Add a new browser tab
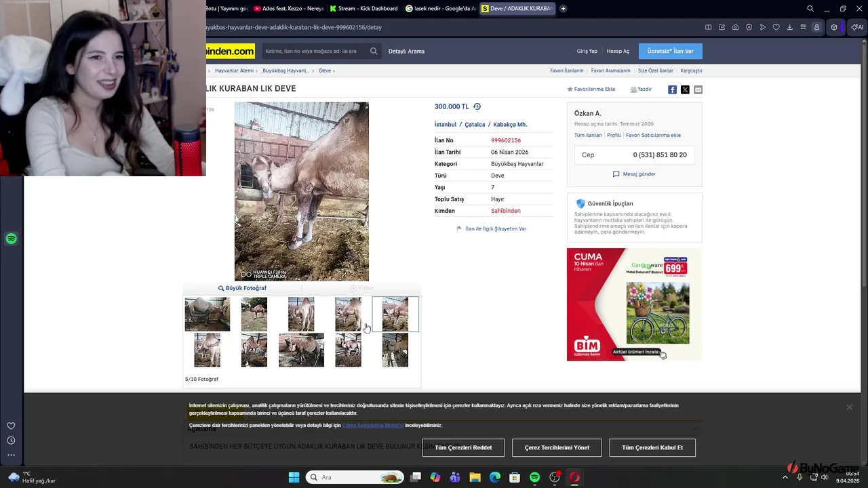The image size is (868, 488). [x=563, y=9]
